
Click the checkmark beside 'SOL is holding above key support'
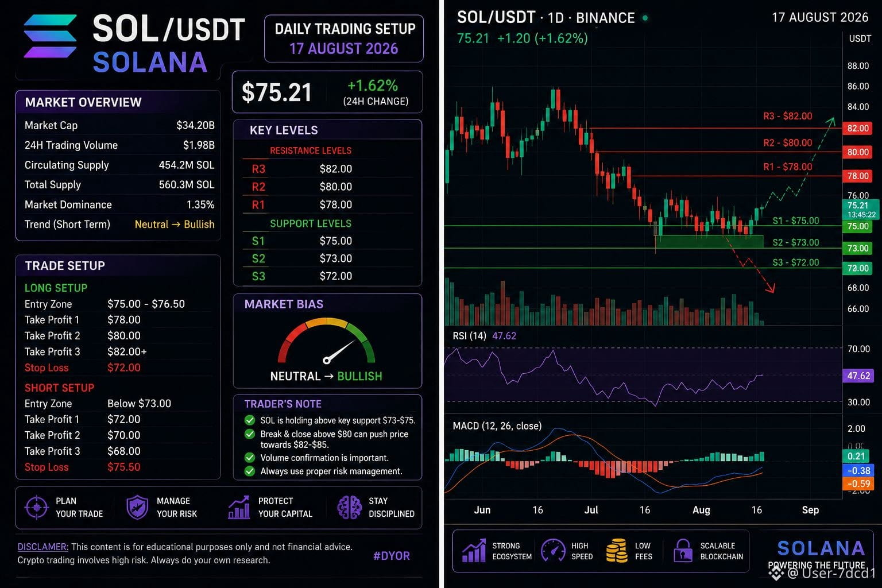click(x=250, y=420)
